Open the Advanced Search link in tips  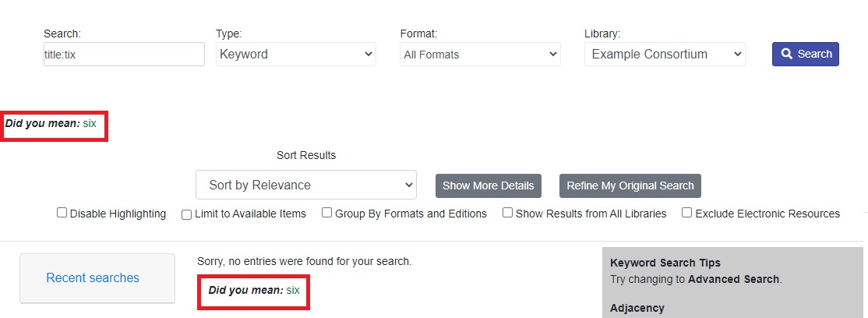pyautogui.click(x=733, y=279)
